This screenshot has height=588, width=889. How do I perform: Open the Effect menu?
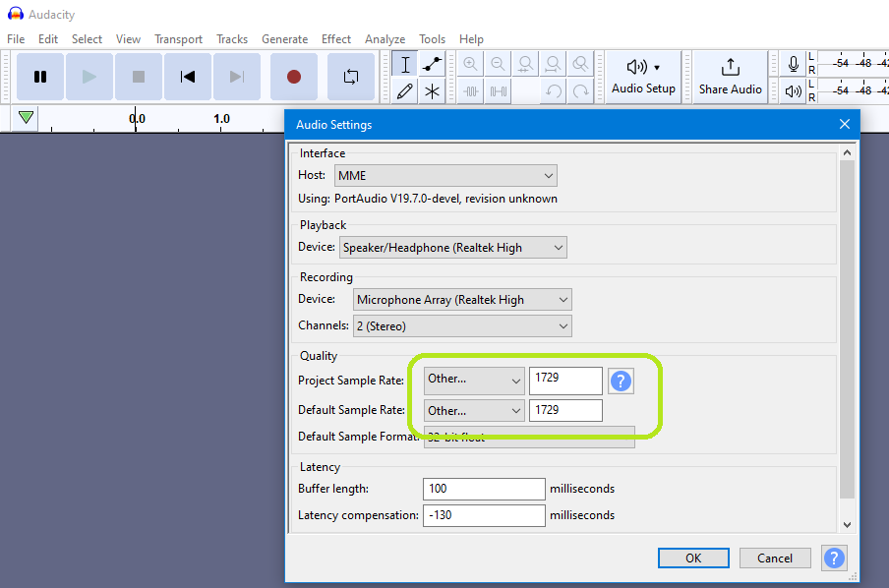[336, 39]
